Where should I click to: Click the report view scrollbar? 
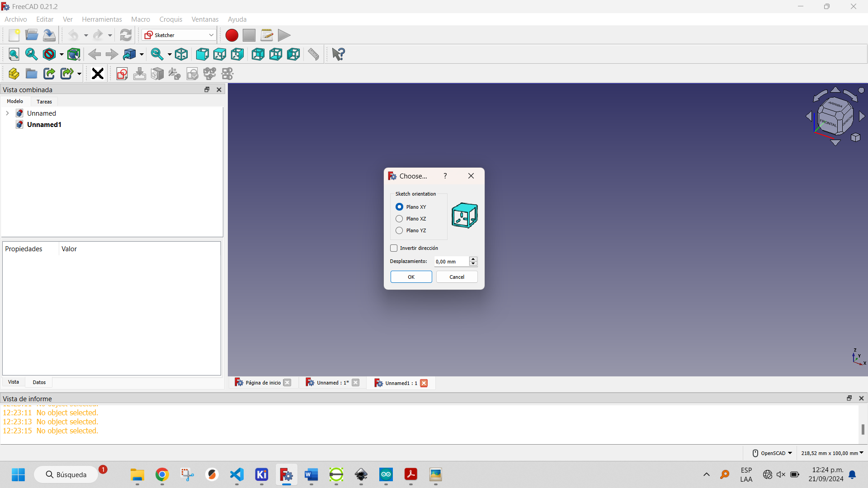point(863,429)
